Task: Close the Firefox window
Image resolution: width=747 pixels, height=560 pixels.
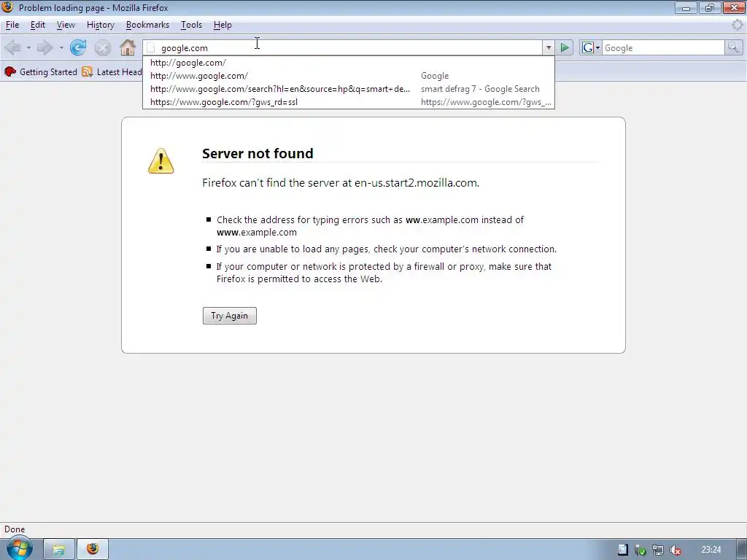Action: click(x=734, y=7)
